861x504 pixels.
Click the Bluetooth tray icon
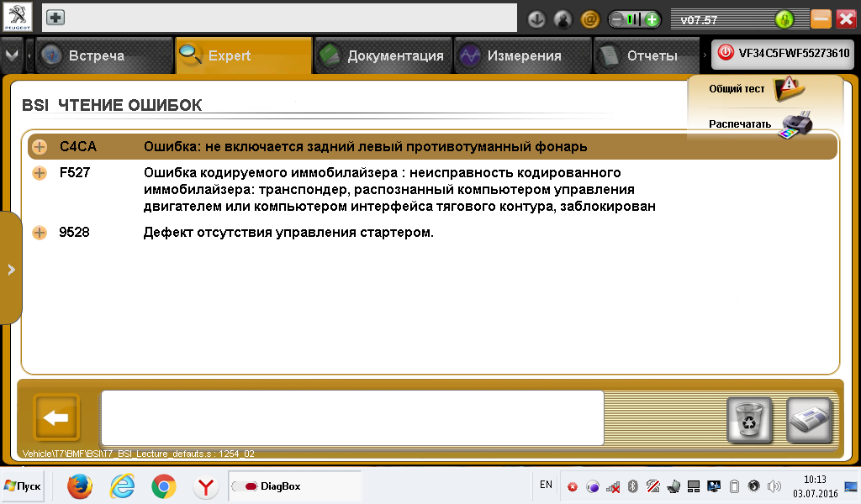632,486
